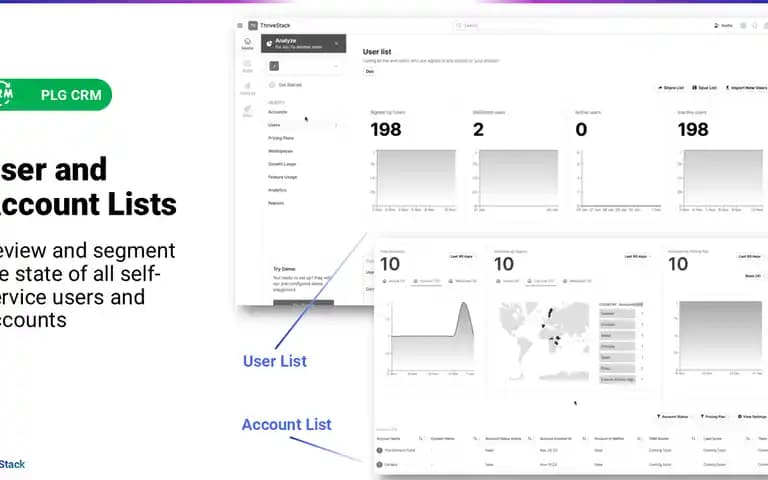The height and width of the screenshot is (480, 768).
Task: Click the Account Status filter button
Action: click(672, 416)
